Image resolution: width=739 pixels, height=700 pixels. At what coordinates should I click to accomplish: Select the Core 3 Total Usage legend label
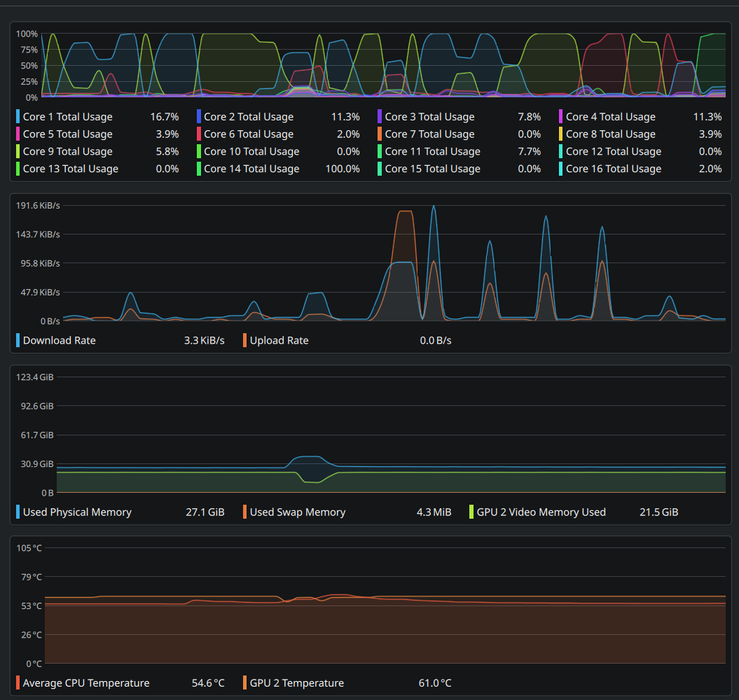coord(430,117)
